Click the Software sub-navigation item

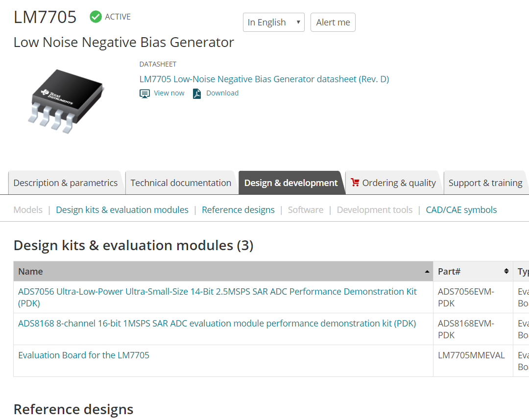(x=305, y=210)
